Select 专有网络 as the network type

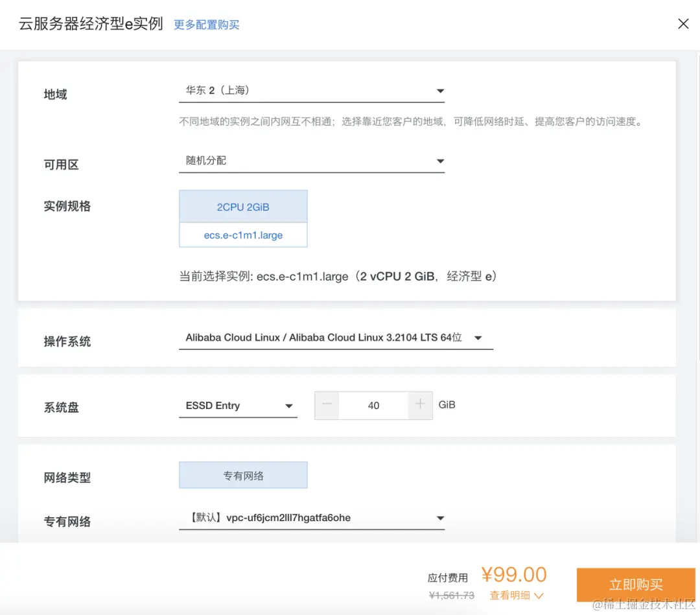point(243,474)
